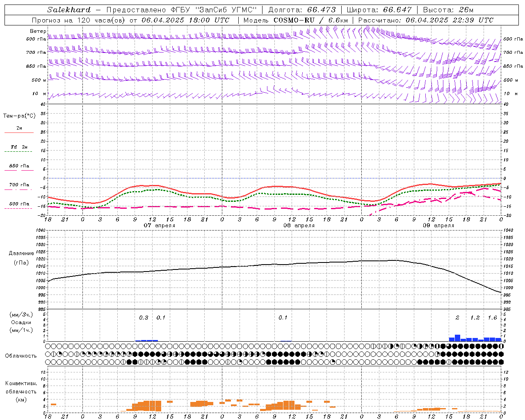The width and height of the screenshot is (525, 420).
Task: Click the forecast start time 18:00 UTC
Action: tap(206, 20)
